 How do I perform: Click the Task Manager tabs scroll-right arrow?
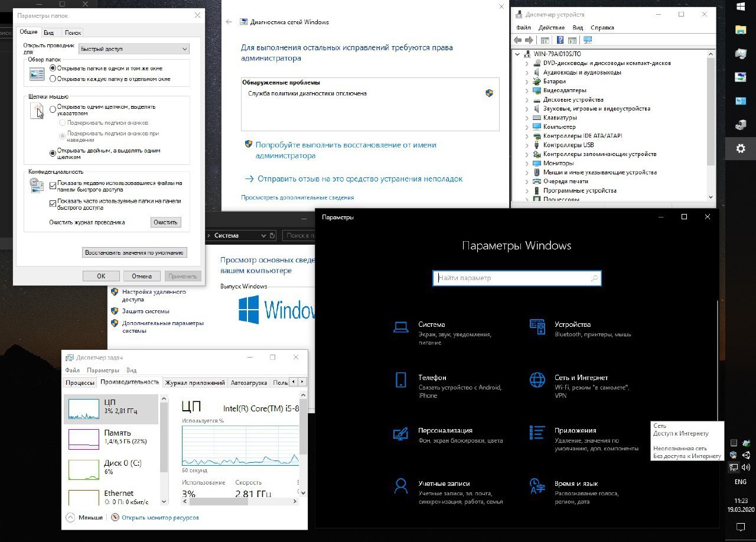coord(302,382)
